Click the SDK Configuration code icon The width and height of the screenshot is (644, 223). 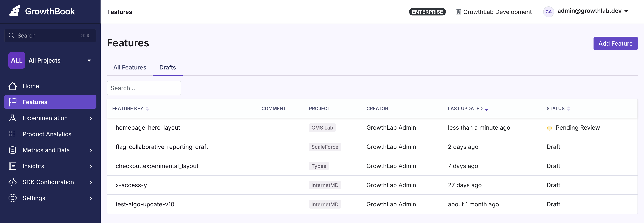(13, 182)
